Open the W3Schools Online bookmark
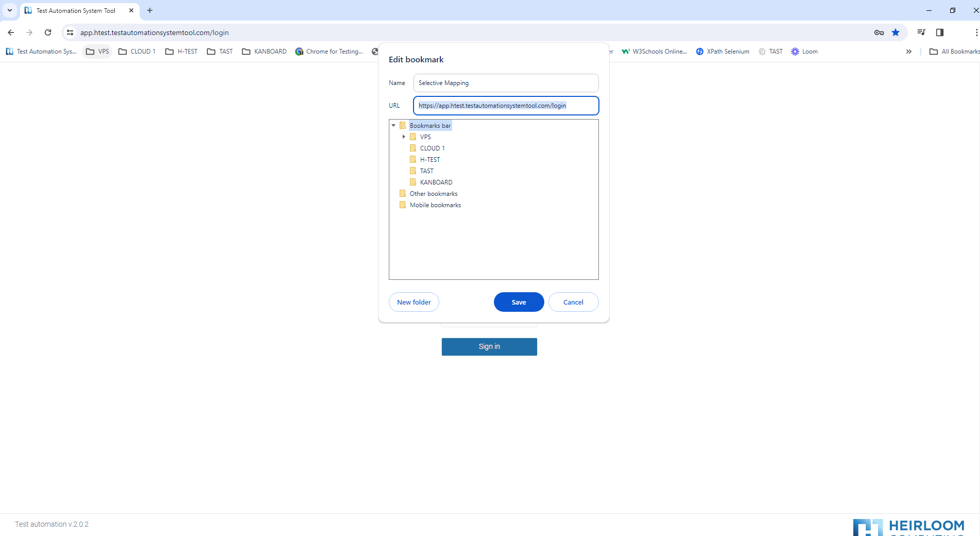980x536 pixels. click(x=654, y=52)
